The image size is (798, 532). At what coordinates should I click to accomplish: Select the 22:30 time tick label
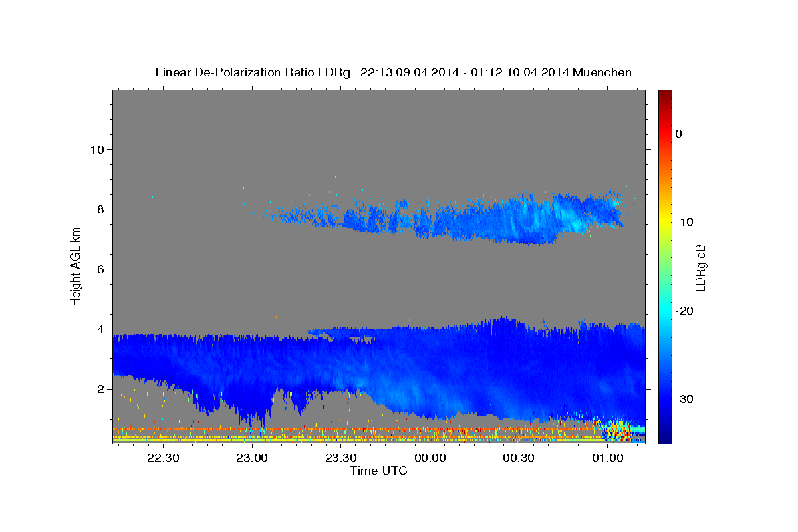coord(163,458)
